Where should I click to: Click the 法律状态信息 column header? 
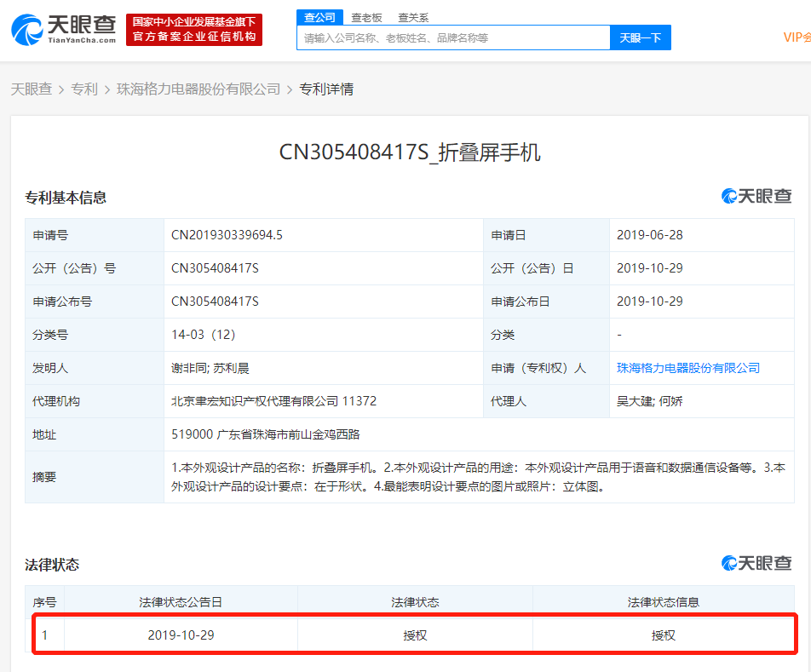[663, 601]
